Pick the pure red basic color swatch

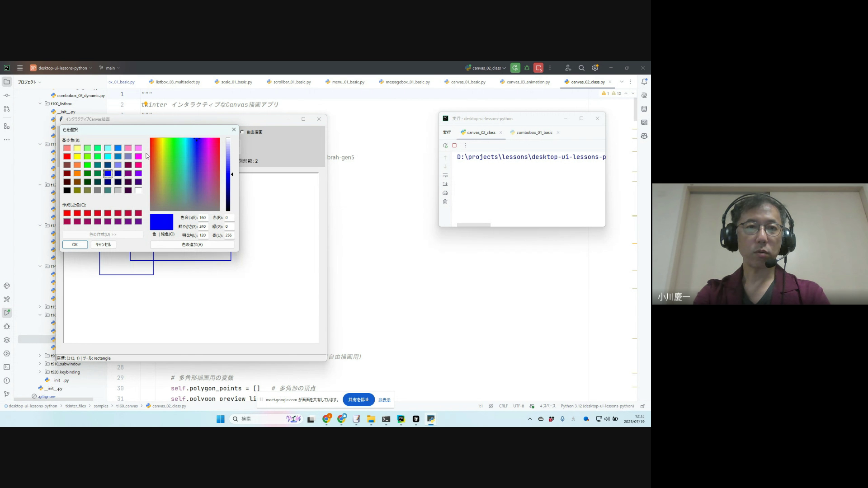(67, 156)
